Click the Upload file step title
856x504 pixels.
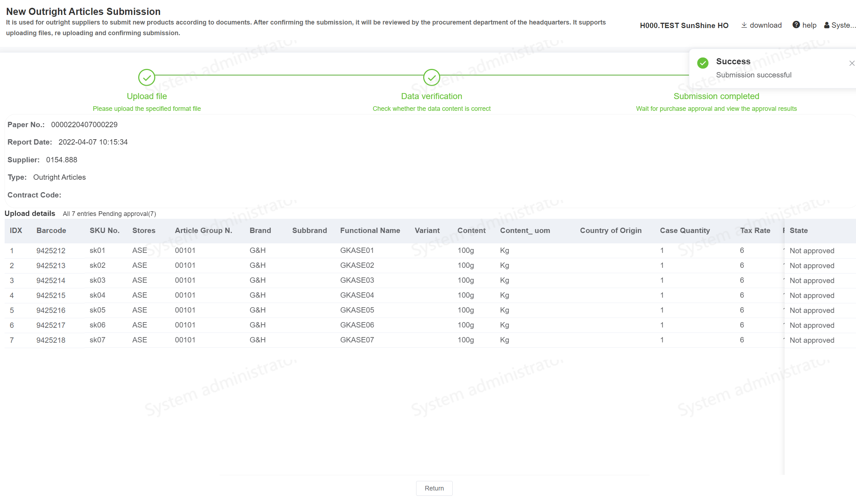tap(146, 96)
